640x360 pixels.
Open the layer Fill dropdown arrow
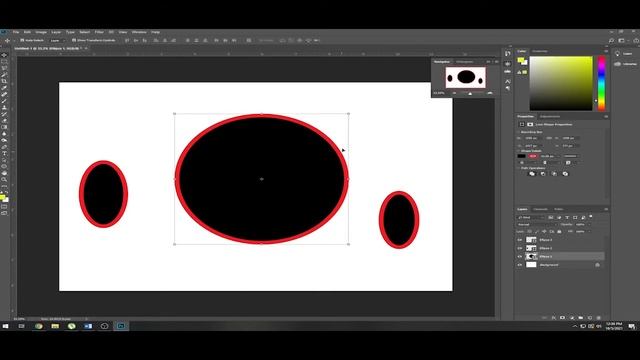(x=588, y=231)
